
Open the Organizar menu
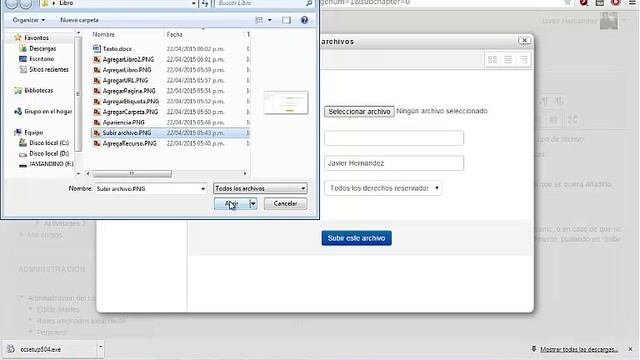29,20
